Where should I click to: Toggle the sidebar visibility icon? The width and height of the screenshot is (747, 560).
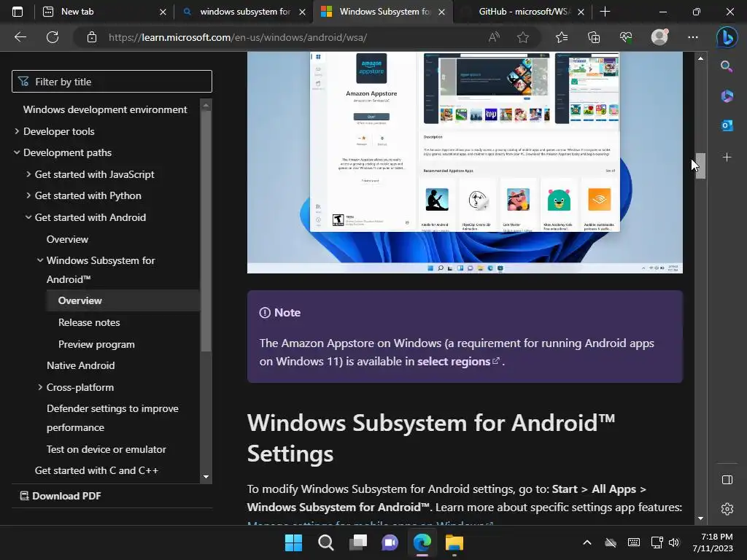point(727,480)
